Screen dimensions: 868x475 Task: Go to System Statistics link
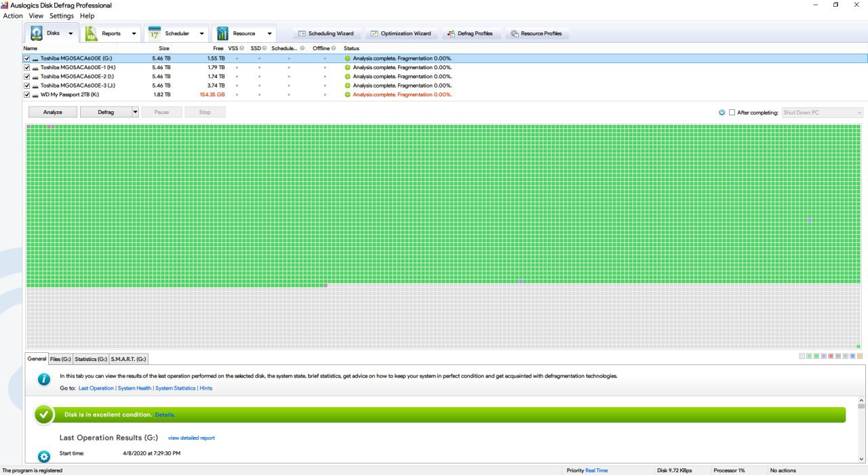coord(176,388)
